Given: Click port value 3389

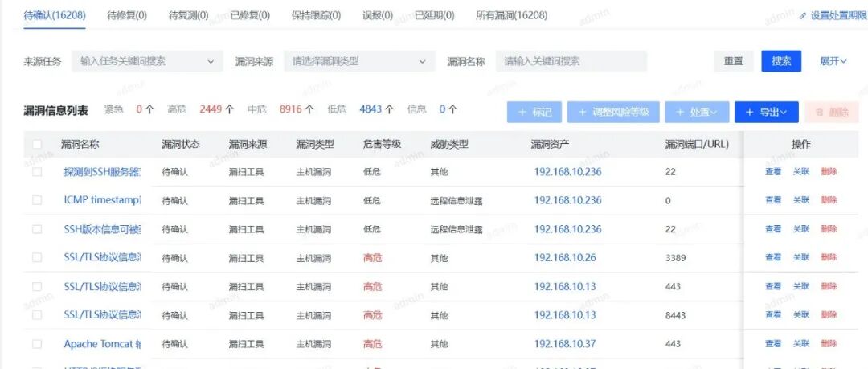Looking at the screenshot, I should [675, 257].
